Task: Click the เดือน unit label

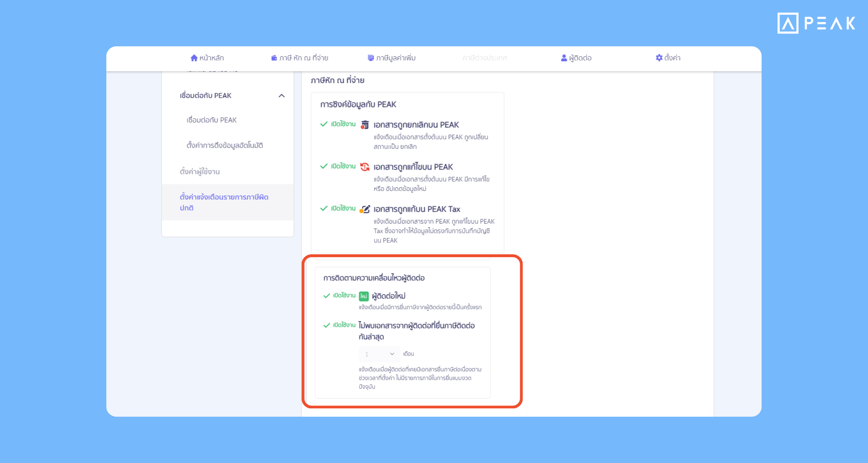Action: (409, 354)
